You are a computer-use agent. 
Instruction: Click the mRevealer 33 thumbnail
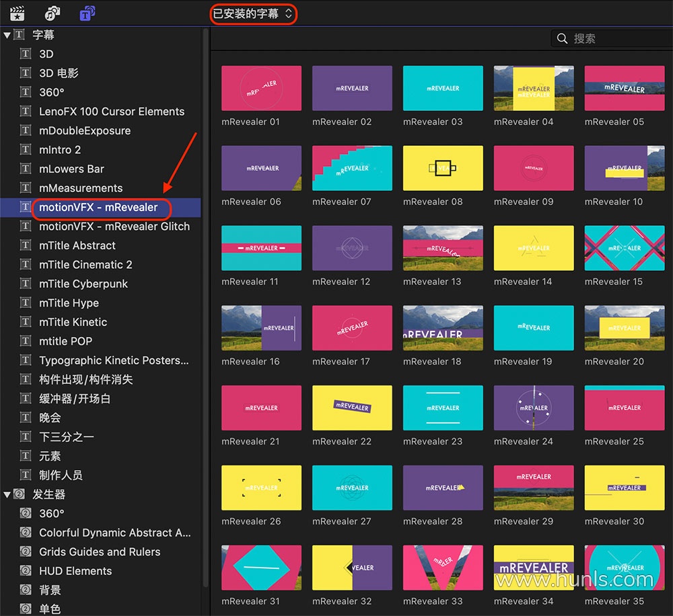coord(443,568)
